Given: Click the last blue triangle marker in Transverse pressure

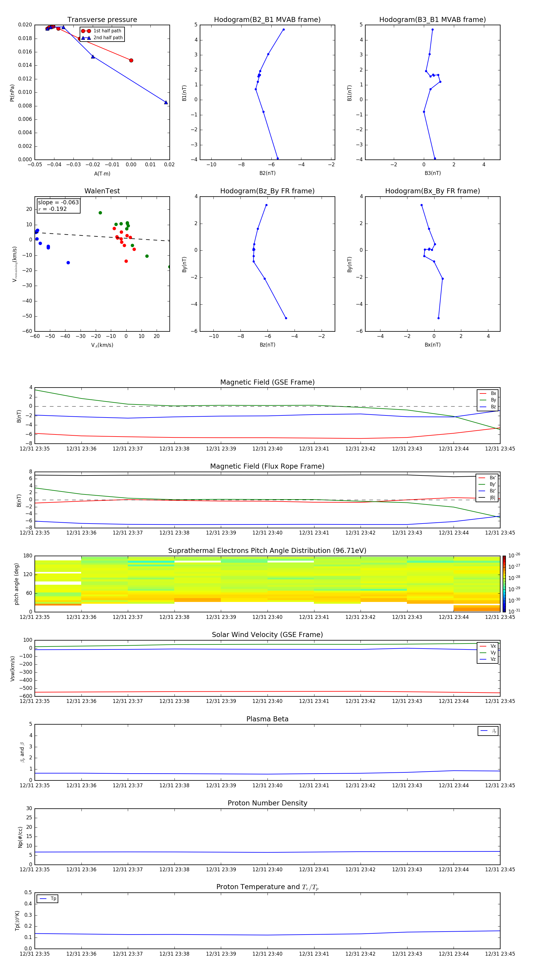Looking at the screenshot, I should tap(166, 102).
